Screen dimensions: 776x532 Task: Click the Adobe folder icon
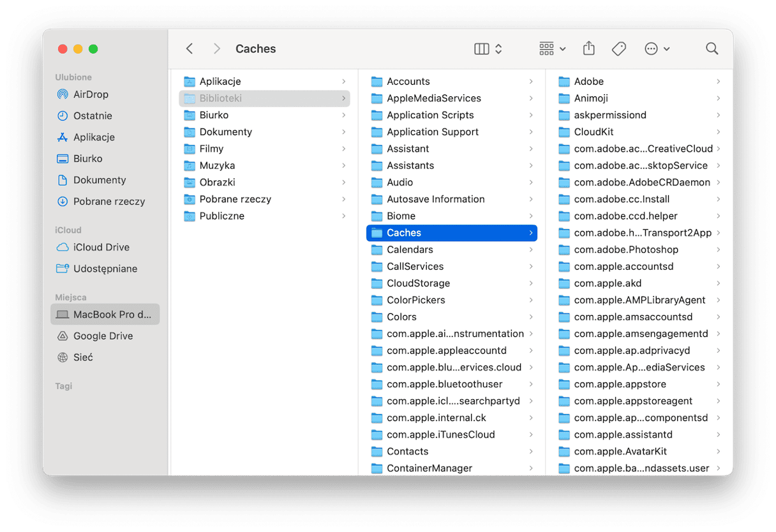tap(564, 81)
